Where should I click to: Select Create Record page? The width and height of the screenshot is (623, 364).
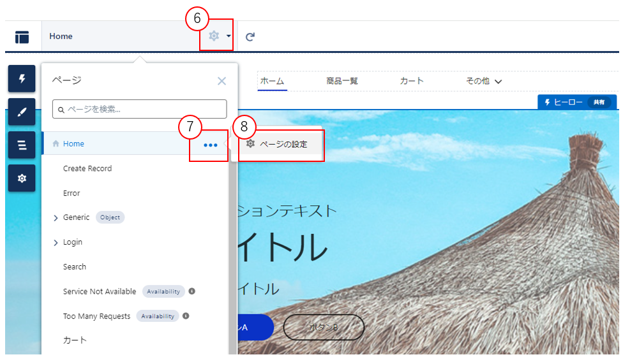point(87,168)
